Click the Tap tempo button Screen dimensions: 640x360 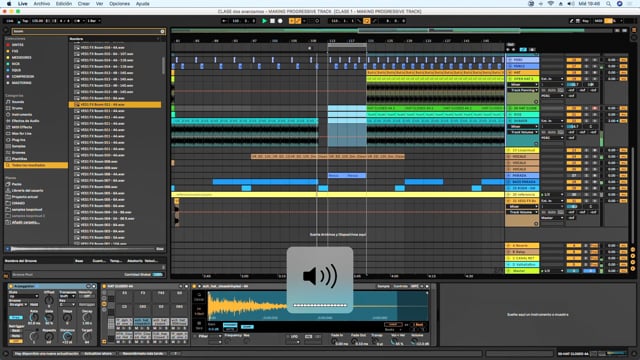(25, 21)
